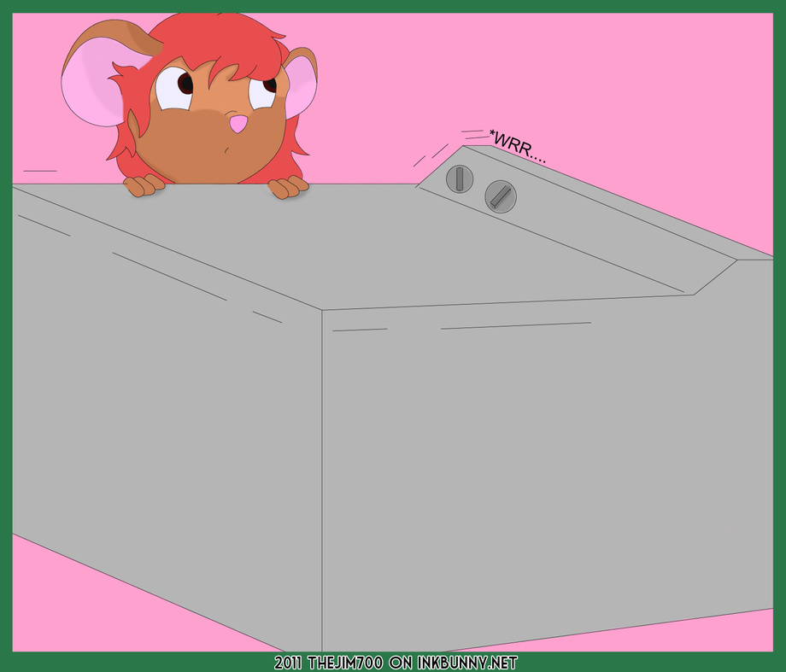Click the "*WRR...." sound text
786x672 pixels.
518,147
